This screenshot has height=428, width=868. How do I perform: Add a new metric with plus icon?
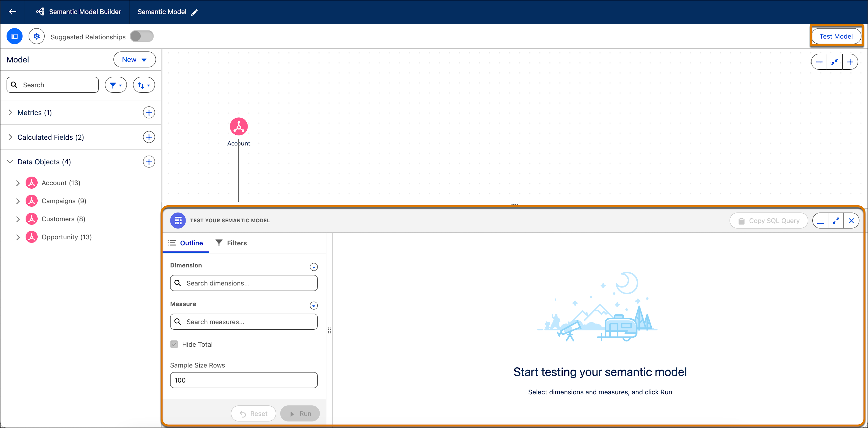point(149,113)
